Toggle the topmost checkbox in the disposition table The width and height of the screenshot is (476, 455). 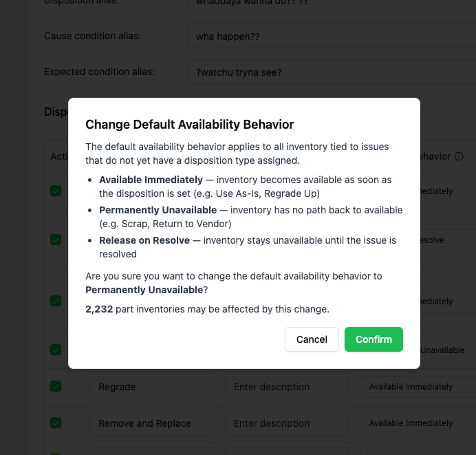point(56,191)
